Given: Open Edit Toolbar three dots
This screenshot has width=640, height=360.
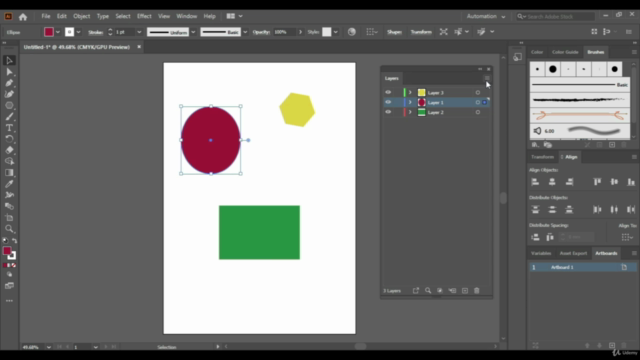Looking at the screenshot, I should (x=9, y=301).
